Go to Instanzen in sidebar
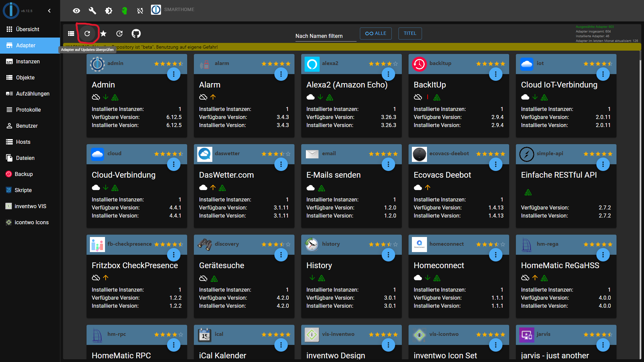Image resolution: width=644 pixels, height=362 pixels. 30,61
